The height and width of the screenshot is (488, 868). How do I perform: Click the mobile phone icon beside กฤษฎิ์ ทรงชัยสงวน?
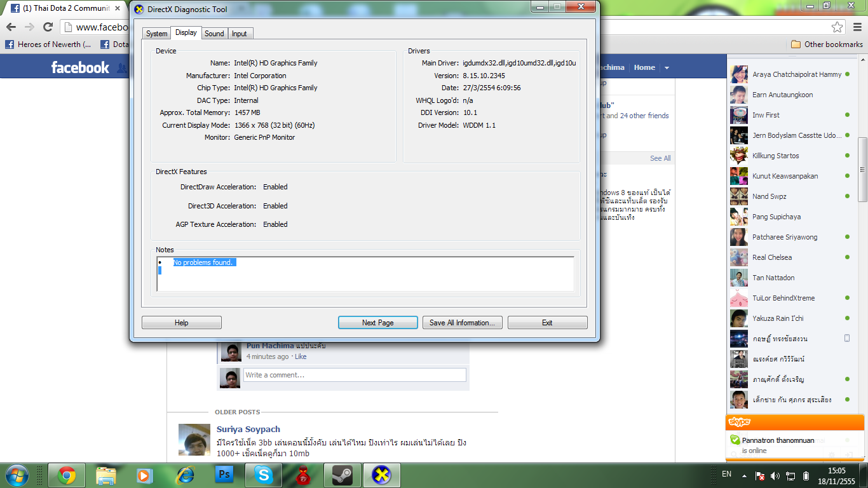click(x=847, y=339)
